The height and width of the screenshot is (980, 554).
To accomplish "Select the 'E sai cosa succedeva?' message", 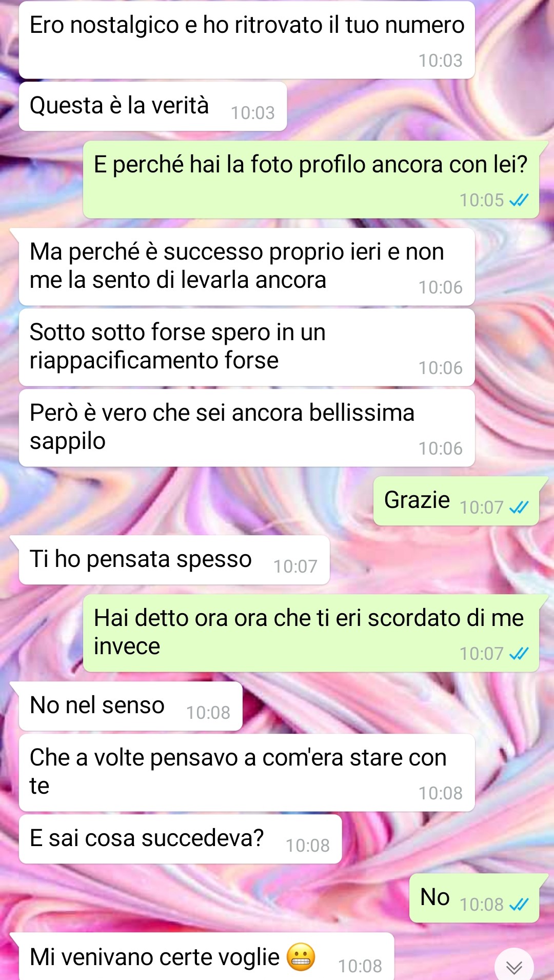I will pos(181,839).
